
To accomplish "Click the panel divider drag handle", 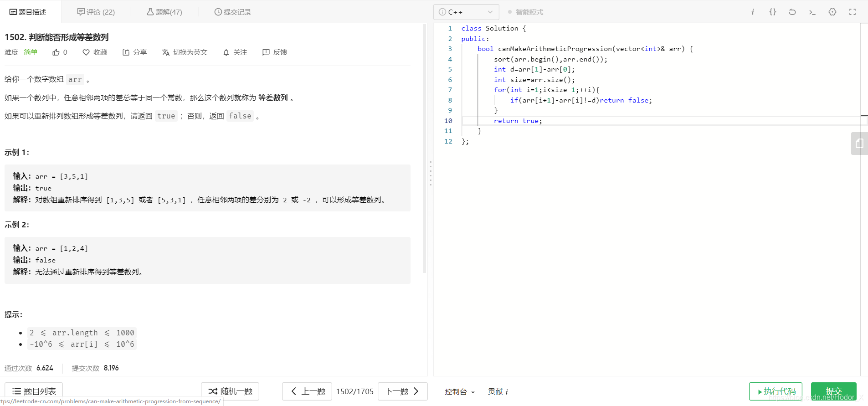I will [430, 173].
